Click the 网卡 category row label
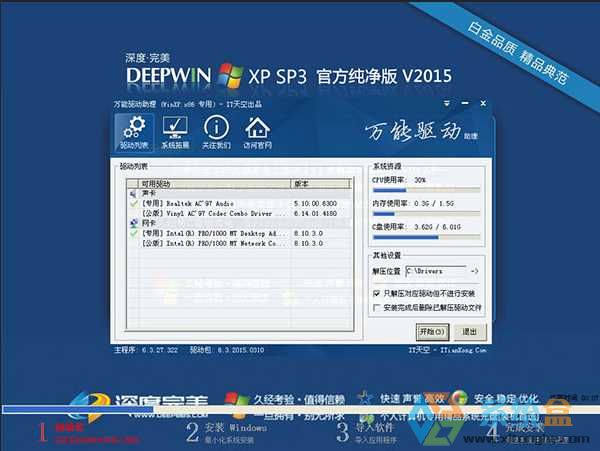600x451 pixels. point(149,223)
